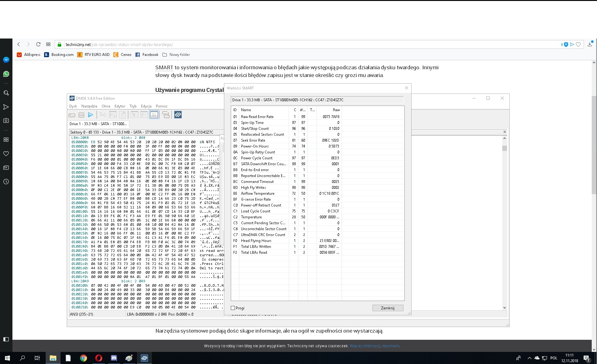Accept cookies via the 'rozumiem' link
This screenshot has height=364, width=597.
390,346
